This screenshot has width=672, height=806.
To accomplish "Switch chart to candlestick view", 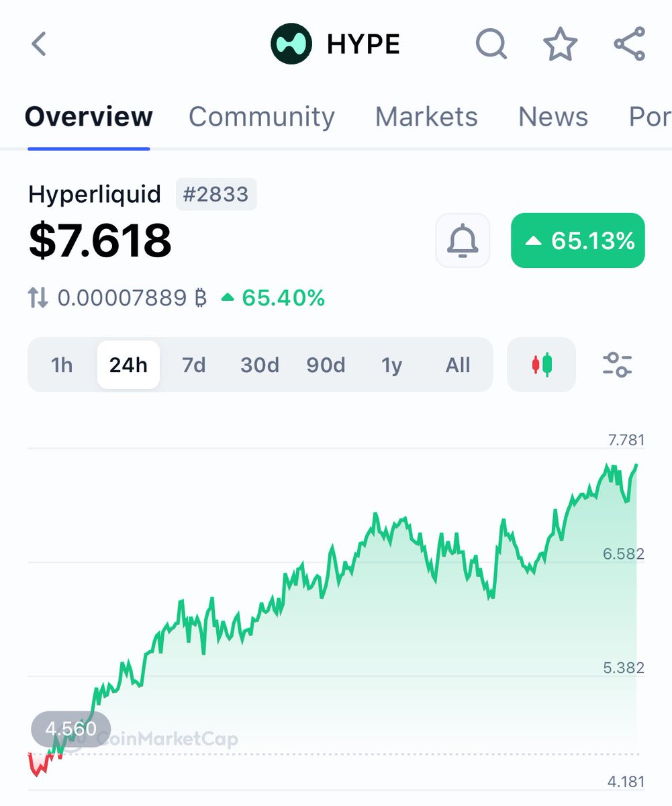I will [x=541, y=365].
